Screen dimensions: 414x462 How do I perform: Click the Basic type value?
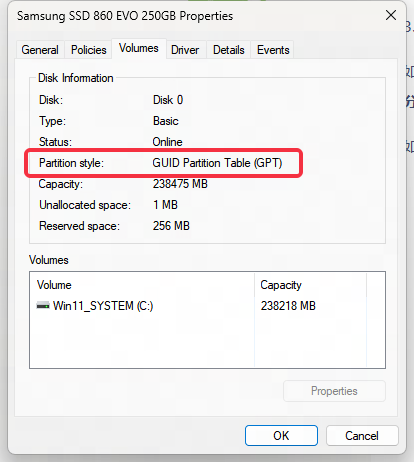(x=166, y=121)
